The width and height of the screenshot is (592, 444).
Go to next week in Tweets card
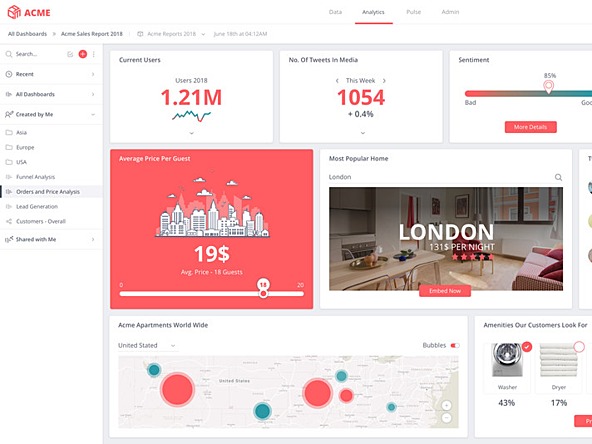pyautogui.click(x=384, y=81)
